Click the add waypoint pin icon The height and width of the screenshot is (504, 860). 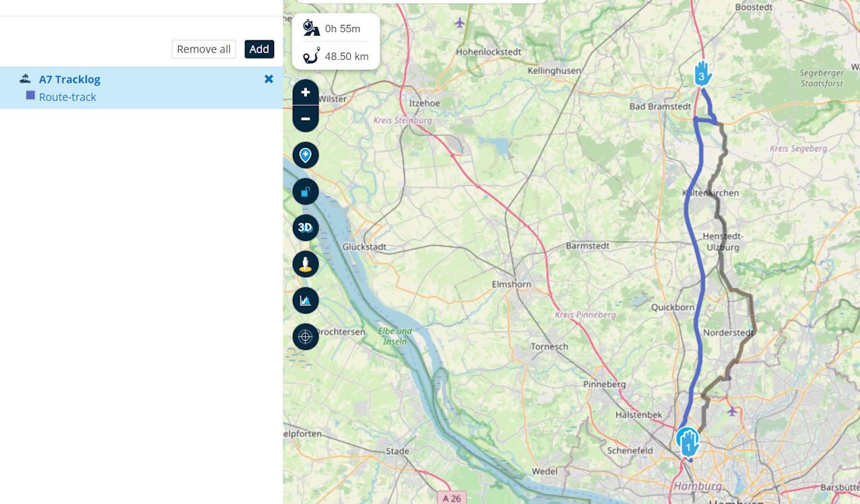coord(305,155)
